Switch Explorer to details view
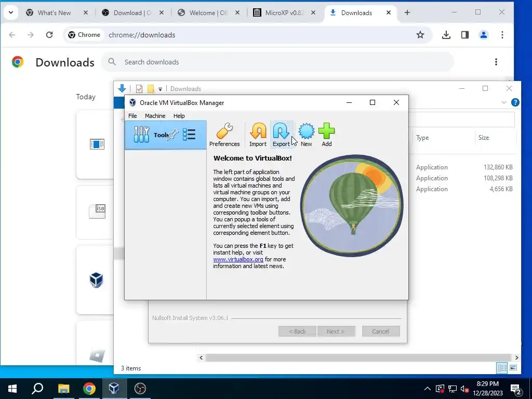The image size is (532, 399). pyautogui.click(x=502, y=368)
